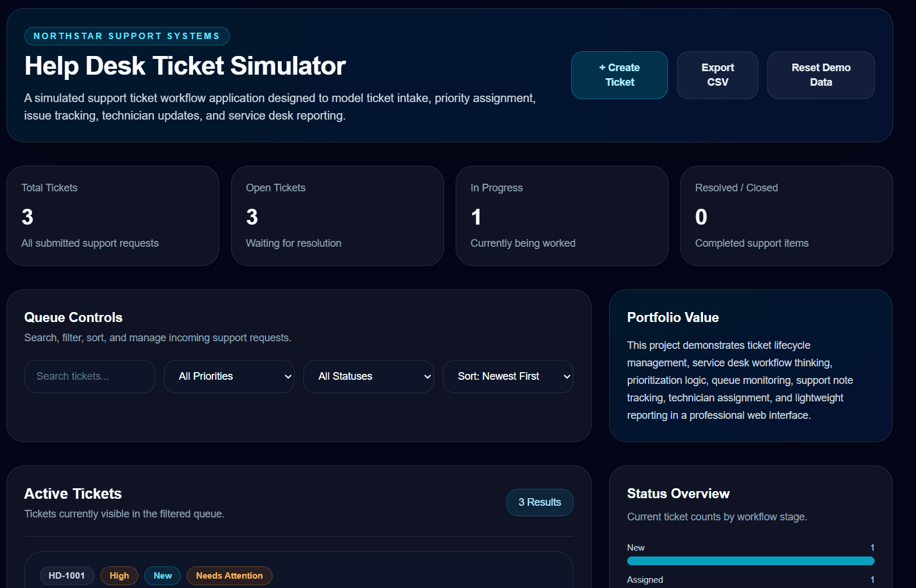Click the Open Tickets stat card
Viewport: 916px width, 588px height.
pos(337,216)
